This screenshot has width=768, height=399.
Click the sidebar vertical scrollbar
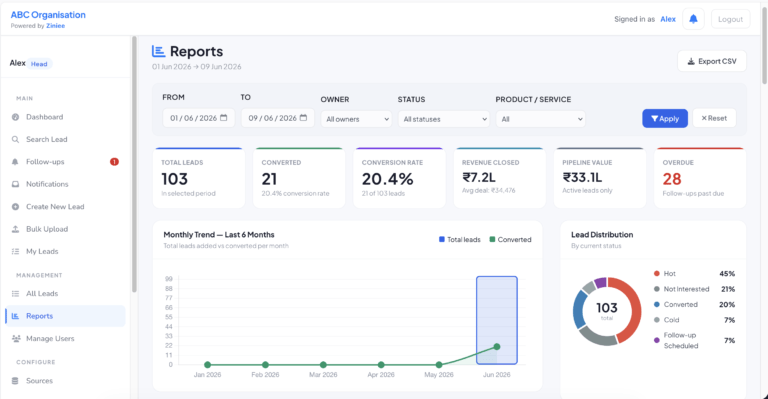134,164
